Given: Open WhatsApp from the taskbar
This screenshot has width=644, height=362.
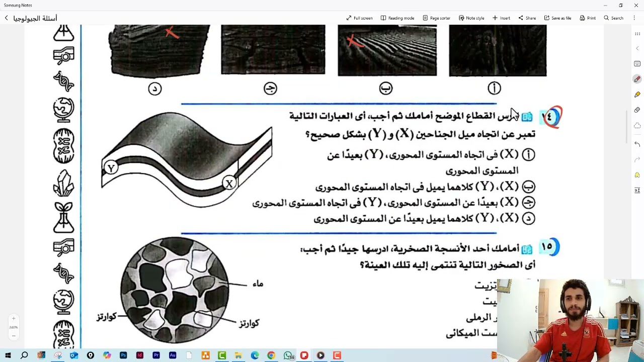Looking at the screenshot, I should point(288,355).
